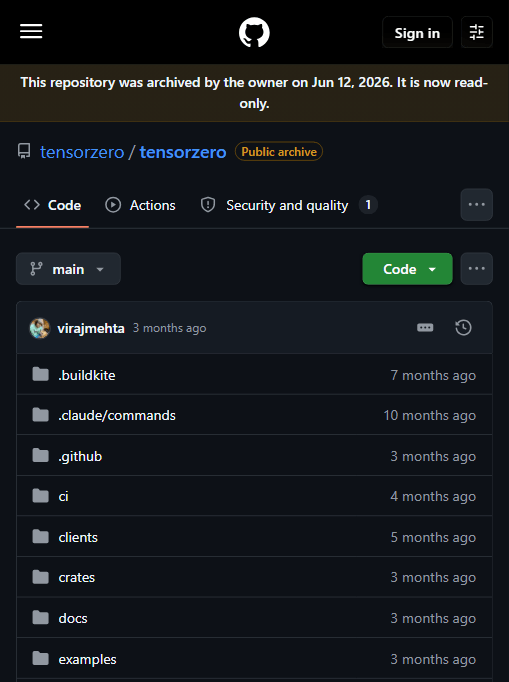509x682 pixels.
Task: Open the tensorzero repository name link
Action: click(183, 152)
